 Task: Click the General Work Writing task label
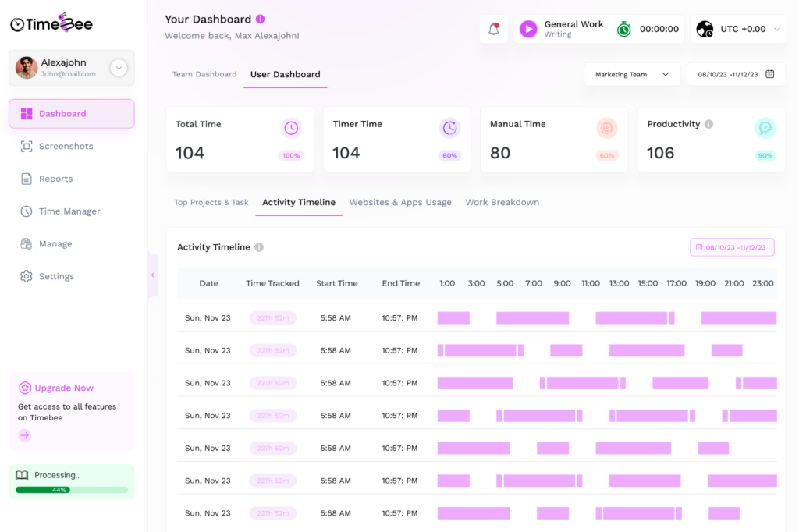point(574,29)
